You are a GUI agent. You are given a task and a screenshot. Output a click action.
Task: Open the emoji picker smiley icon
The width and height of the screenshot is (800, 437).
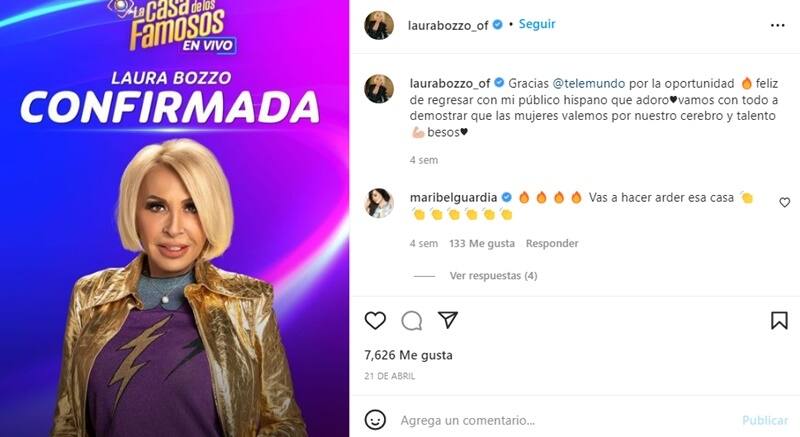[x=375, y=420]
